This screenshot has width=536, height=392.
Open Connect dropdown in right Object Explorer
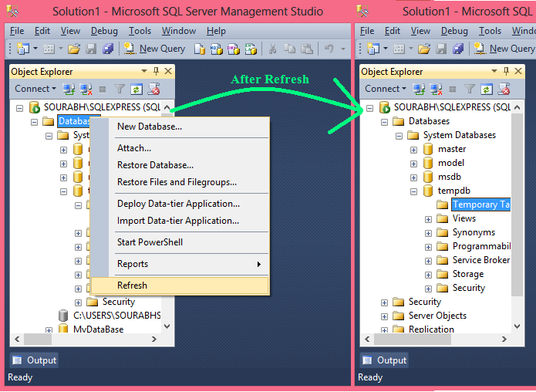click(x=386, y=89)
